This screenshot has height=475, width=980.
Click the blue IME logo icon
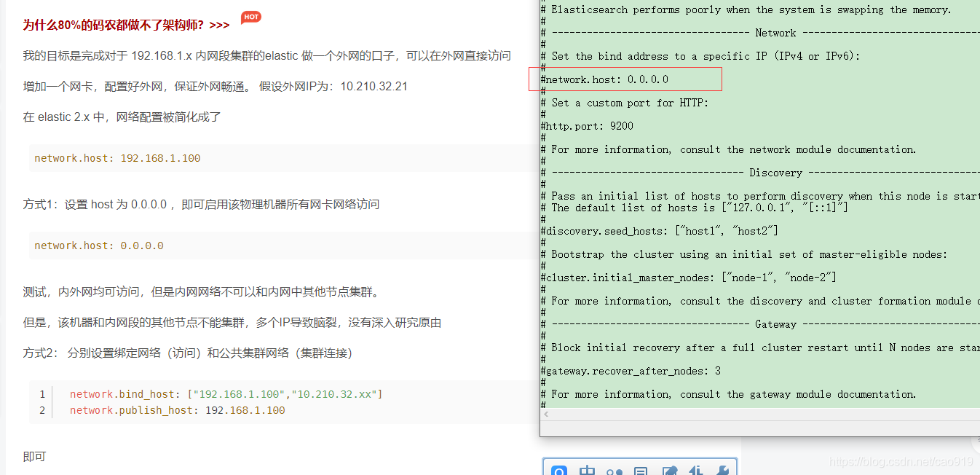[559, 470]
